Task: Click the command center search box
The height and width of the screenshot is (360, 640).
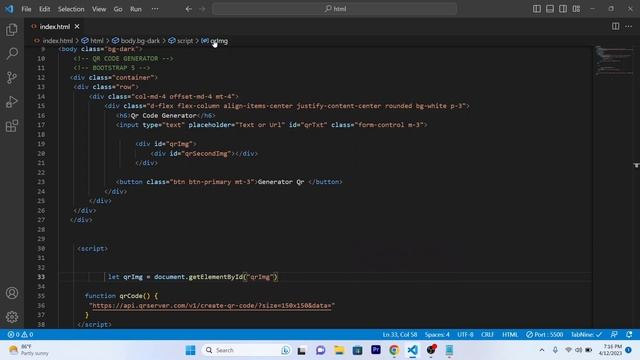Action: (335, 9)
